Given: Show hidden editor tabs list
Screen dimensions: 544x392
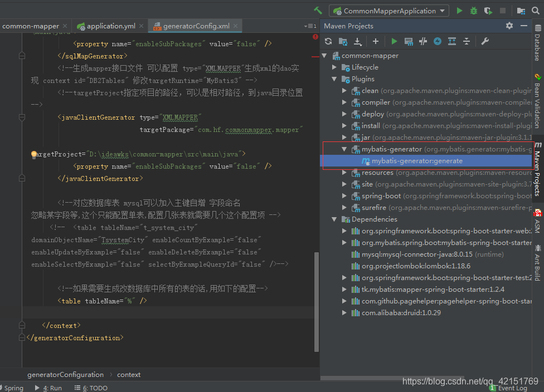Looking at the screenshot, I should point(310,26).
